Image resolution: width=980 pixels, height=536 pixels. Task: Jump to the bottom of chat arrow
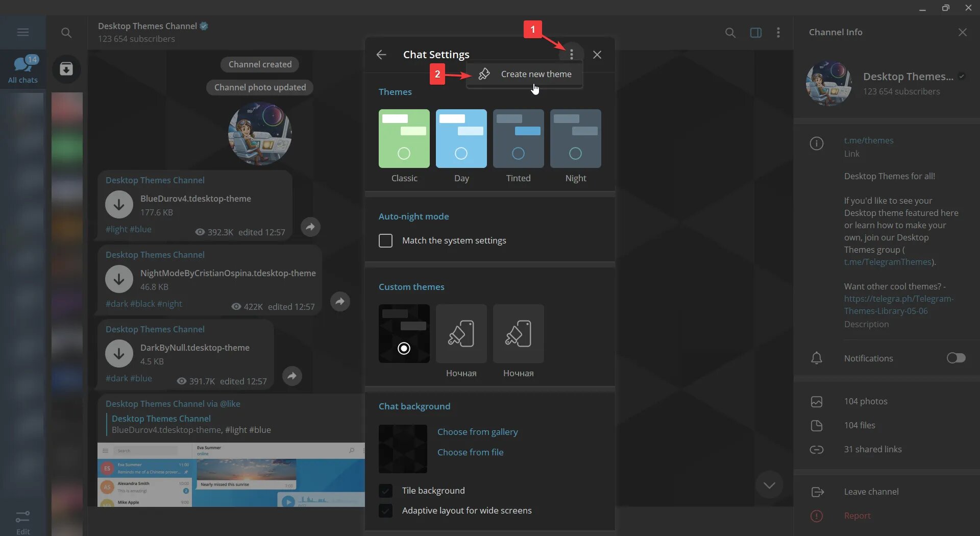pyautogui.click(x=769, y=485)
